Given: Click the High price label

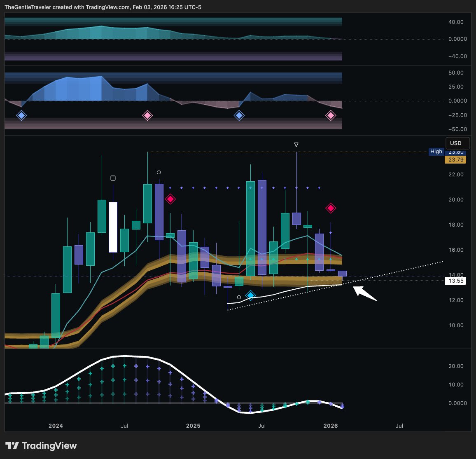Looking at the screenshot, I should coord(436,152).
